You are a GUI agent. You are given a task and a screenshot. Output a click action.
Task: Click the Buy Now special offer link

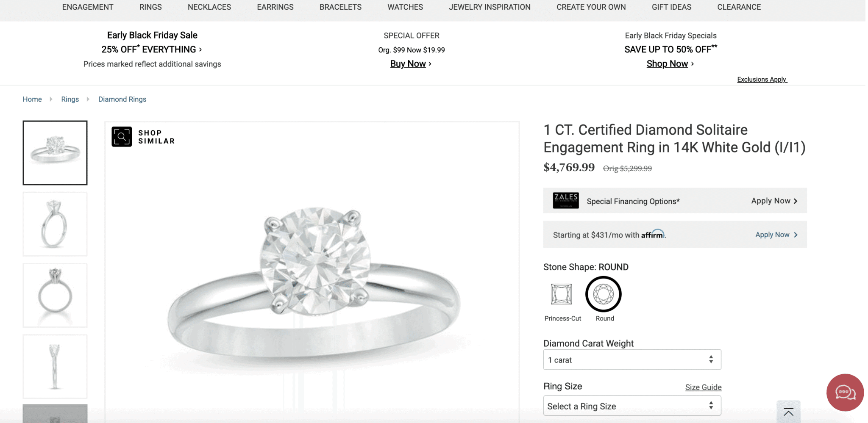coord(408,64)
